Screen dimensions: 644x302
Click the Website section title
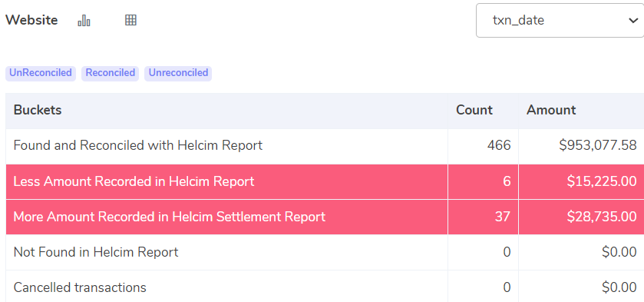pos(31,20)
